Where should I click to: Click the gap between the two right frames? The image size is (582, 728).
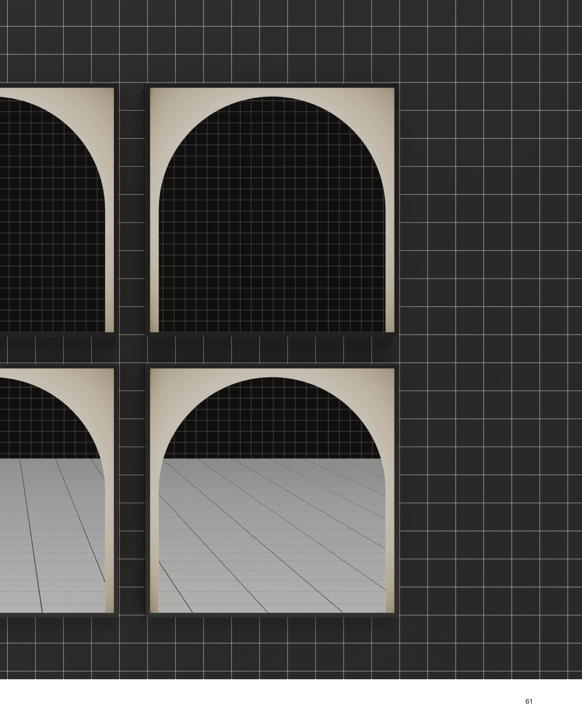click(x=272, y=350)
